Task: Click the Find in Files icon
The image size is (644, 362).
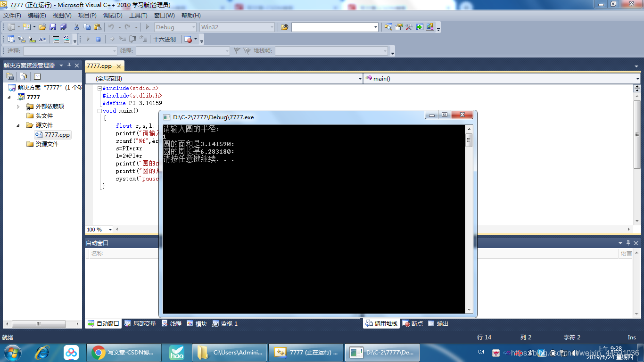Action: tap(284, 27)
